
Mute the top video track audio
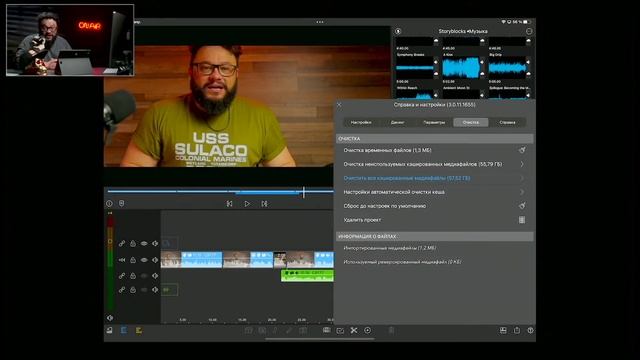(155, 243)
